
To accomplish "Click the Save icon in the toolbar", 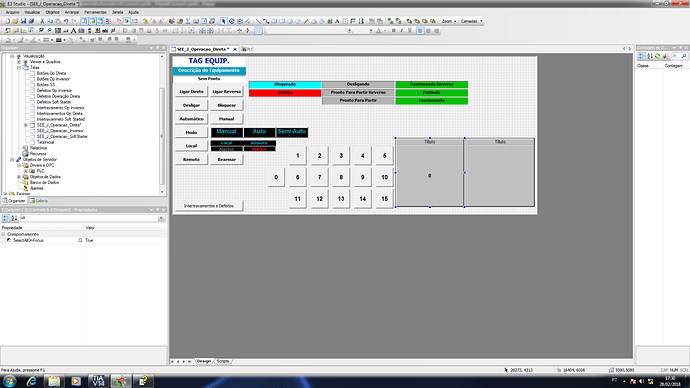I will (x=23, y=21).
